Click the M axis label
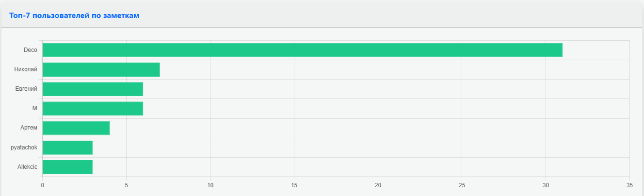Viewport: 644px width, 196px height. [35, 109]
